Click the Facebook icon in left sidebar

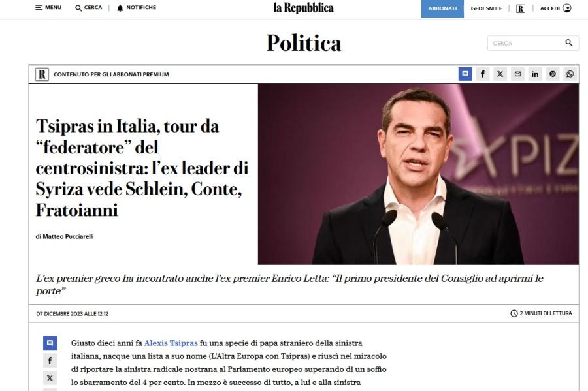pos(50,361)
